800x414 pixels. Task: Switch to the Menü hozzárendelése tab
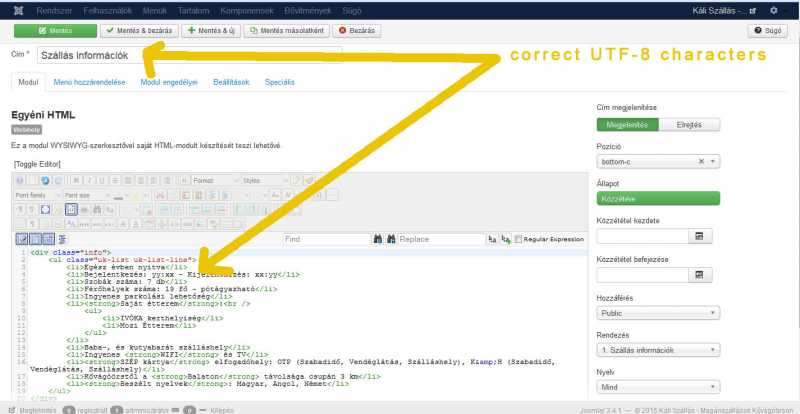coord(96,82)
